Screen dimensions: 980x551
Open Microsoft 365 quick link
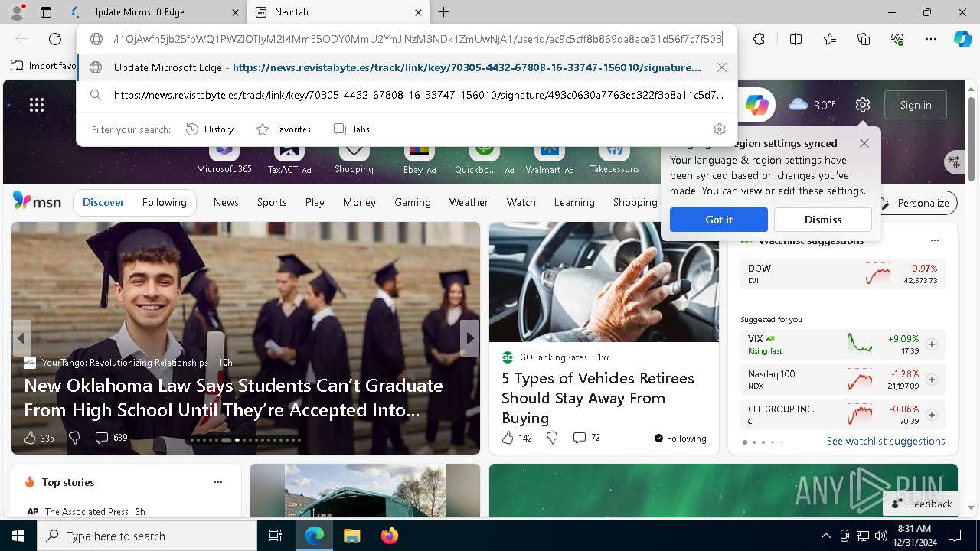(224, 158)
